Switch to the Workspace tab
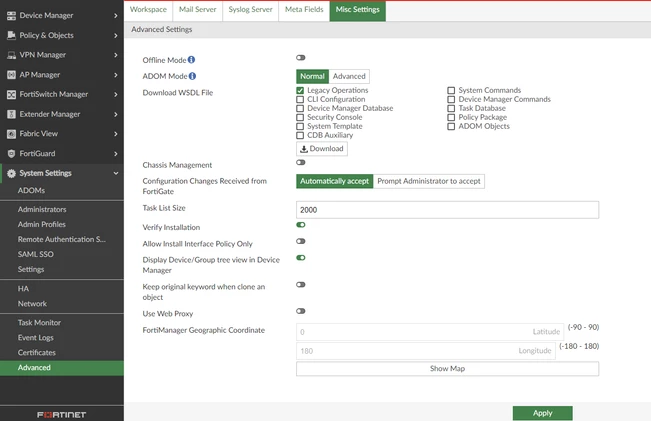Viewport: 651px width, 421px height. coord(148,10)
